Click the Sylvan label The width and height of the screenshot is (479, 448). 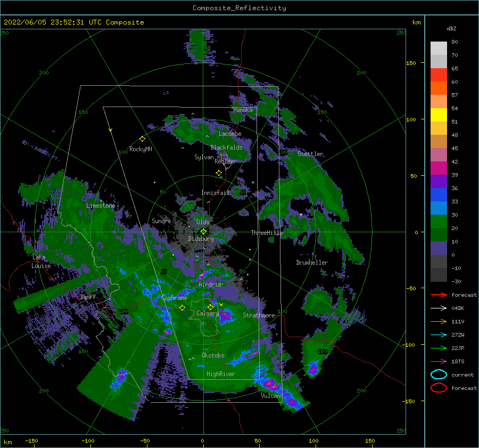point(204,157)
